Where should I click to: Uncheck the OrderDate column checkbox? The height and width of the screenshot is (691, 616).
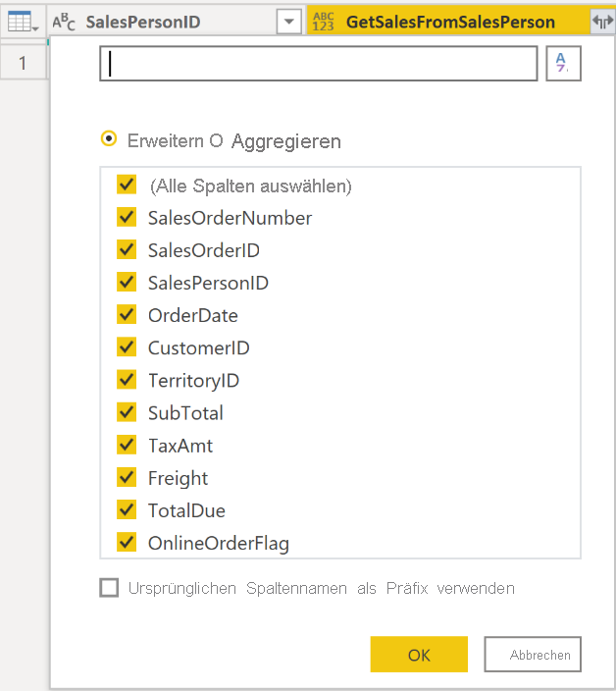pyautogui.click(x=127, y=315)
